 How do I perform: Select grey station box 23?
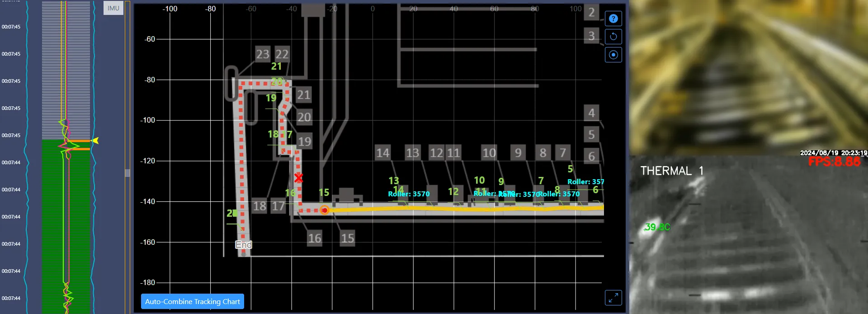[263, 54]
